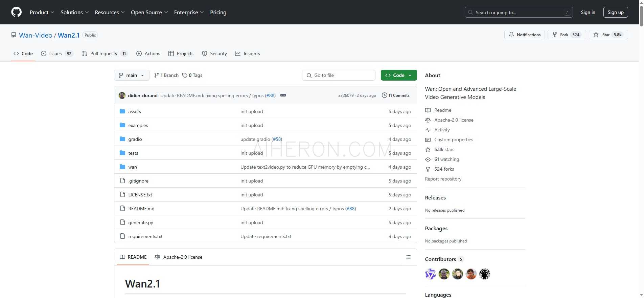
Task: Expand the Enterprise menu
Action: (x=189, y=12)
